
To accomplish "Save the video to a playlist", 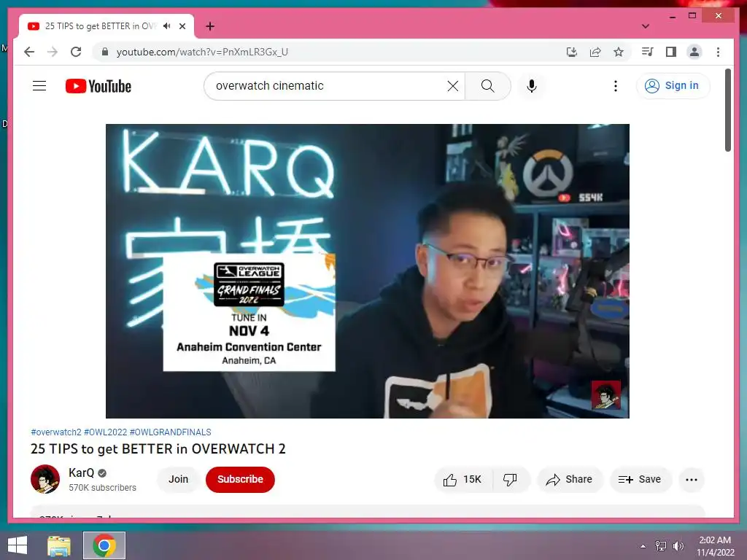I will pos(640,480).
